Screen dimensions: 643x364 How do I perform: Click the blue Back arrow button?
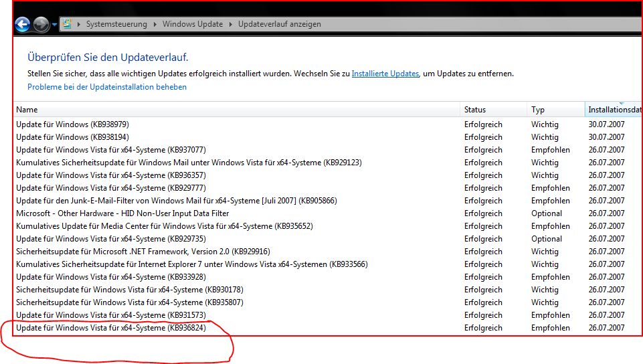coord(23,25)
